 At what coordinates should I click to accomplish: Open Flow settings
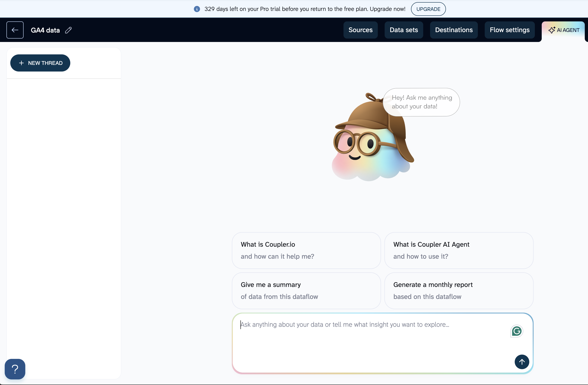pyautogui.click(x=509, y=30)
